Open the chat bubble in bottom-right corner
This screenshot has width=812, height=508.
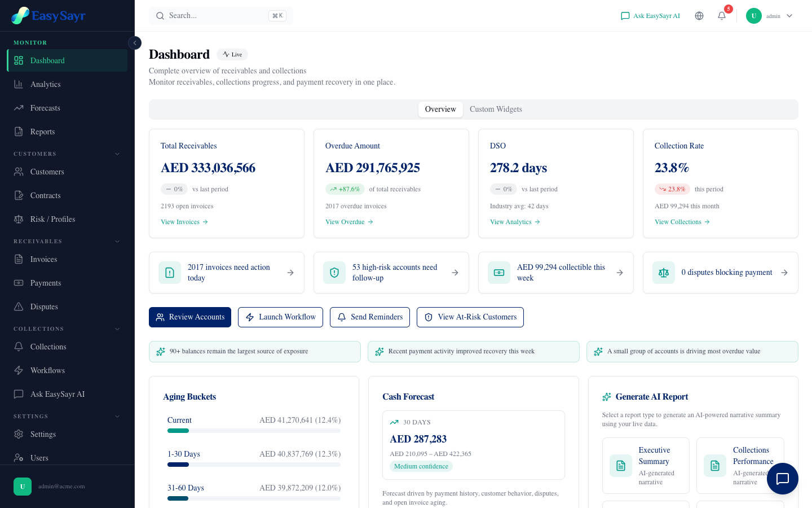click(x=783, y=479)
